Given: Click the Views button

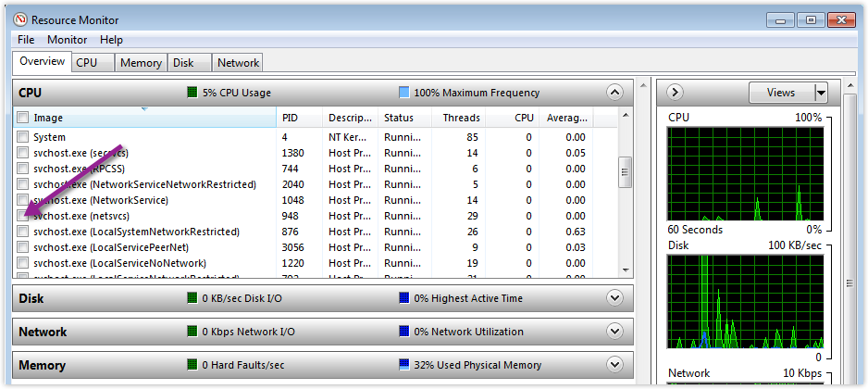Looking at the screenshot, I should [780, 93].
